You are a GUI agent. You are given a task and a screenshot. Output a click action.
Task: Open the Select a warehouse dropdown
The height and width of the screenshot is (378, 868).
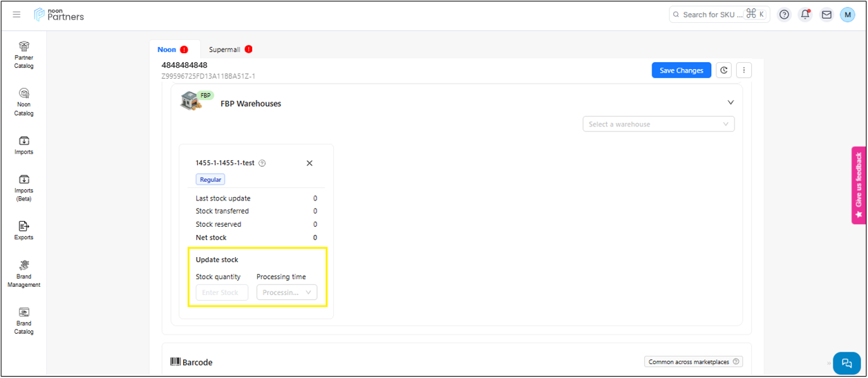[x=658, y=124]
